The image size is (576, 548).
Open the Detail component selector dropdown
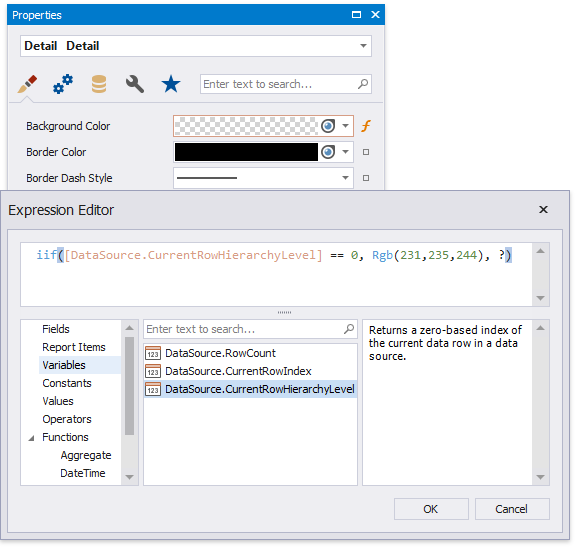click(363, 46)
